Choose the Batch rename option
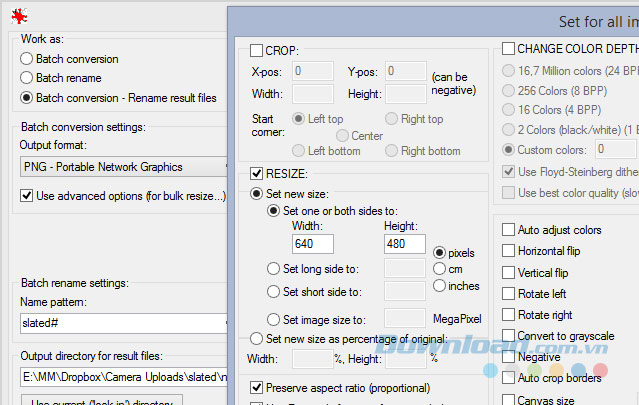Viewport: 639px width, 405px height. pos(27,78)
